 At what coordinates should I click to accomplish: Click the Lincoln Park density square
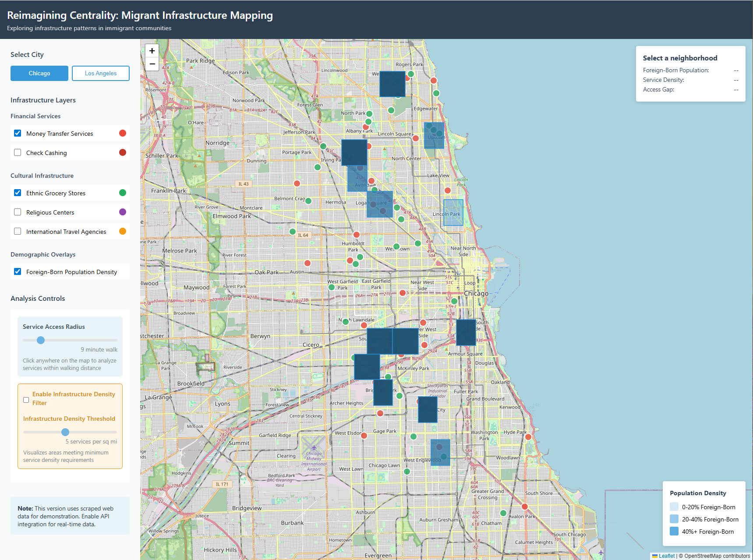(x=453, y=213)
